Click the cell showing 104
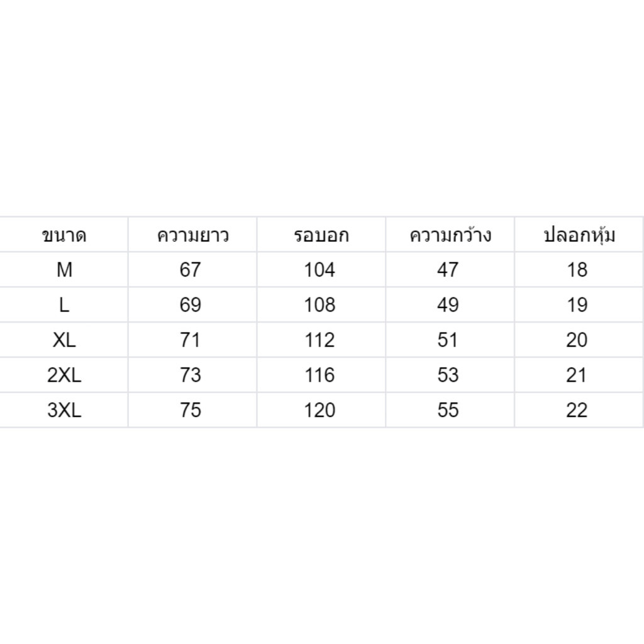 click(x=321, y=269)
